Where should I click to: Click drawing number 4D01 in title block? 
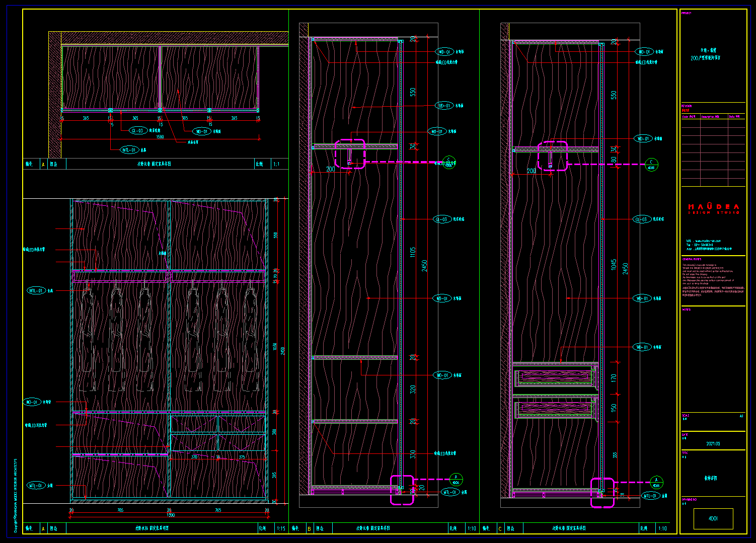713,518
